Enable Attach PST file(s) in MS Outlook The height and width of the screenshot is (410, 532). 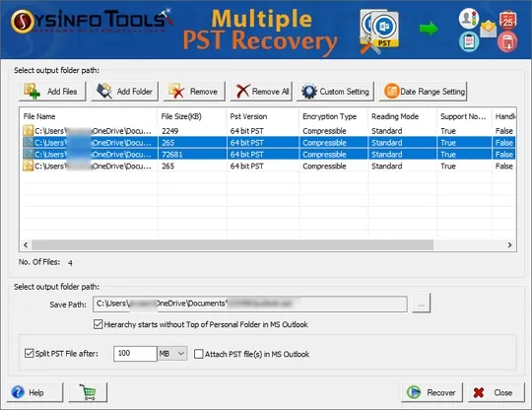click(198, 354)
